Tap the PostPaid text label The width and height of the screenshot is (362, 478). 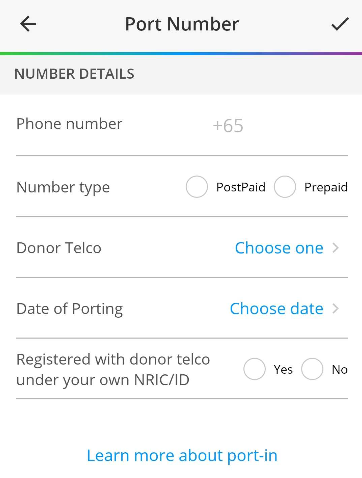coord(241,187)
